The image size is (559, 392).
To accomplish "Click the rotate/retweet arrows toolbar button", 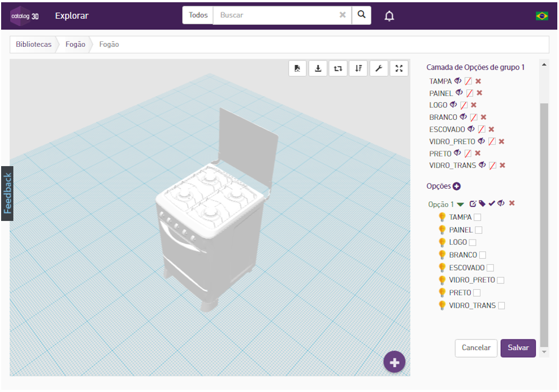I will point(338,68).
